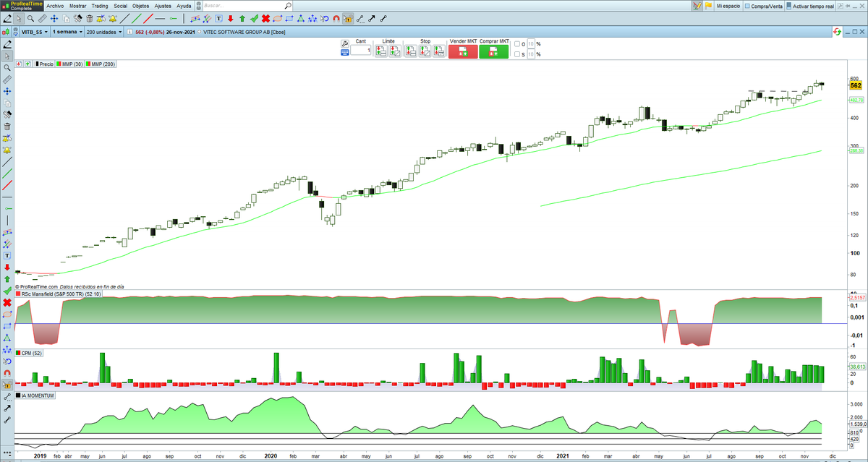Open the 200 unidades dropdown
868x462 pixels.
click(x=103, y=32)
